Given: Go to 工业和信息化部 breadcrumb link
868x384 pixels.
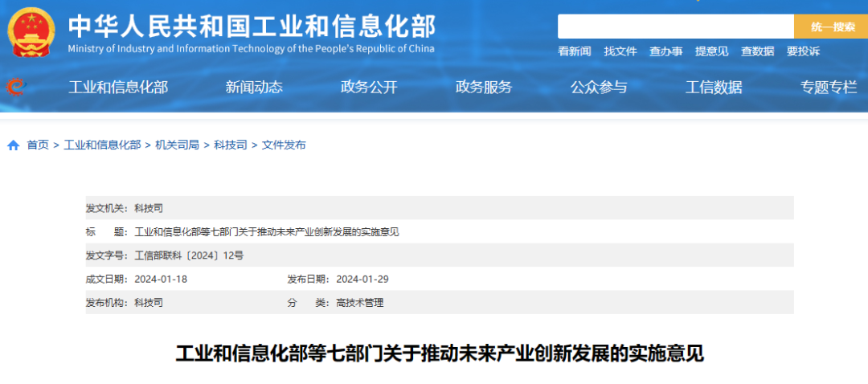Looking at the screenshot, I should click(x=102, y=145).
